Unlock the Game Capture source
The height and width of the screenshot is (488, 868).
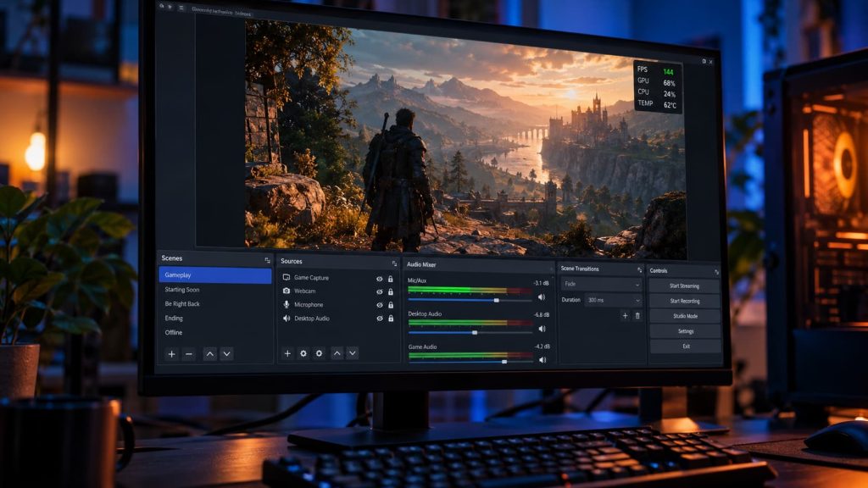tap(390, 279)
